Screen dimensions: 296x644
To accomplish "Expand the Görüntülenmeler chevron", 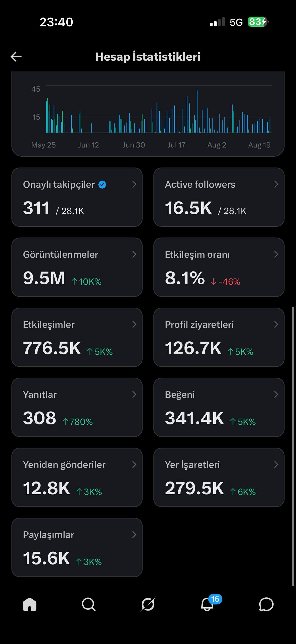I will [x=134, y=254].
